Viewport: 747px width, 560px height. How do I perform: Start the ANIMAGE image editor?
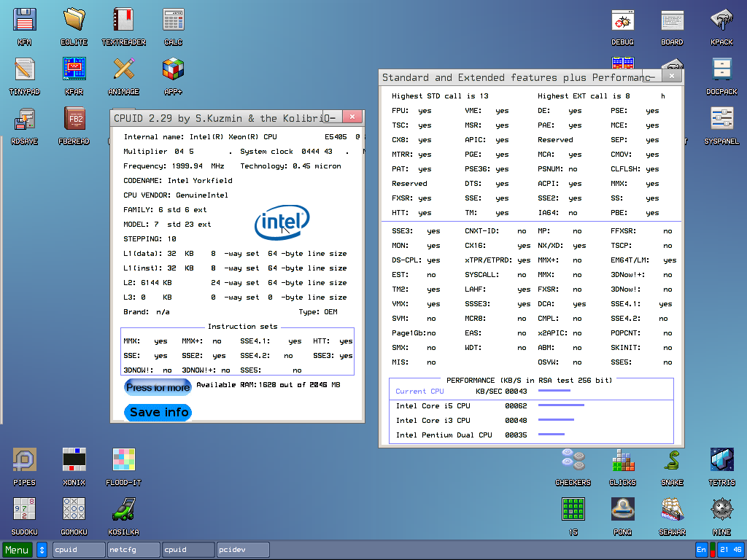click(123, 69)
